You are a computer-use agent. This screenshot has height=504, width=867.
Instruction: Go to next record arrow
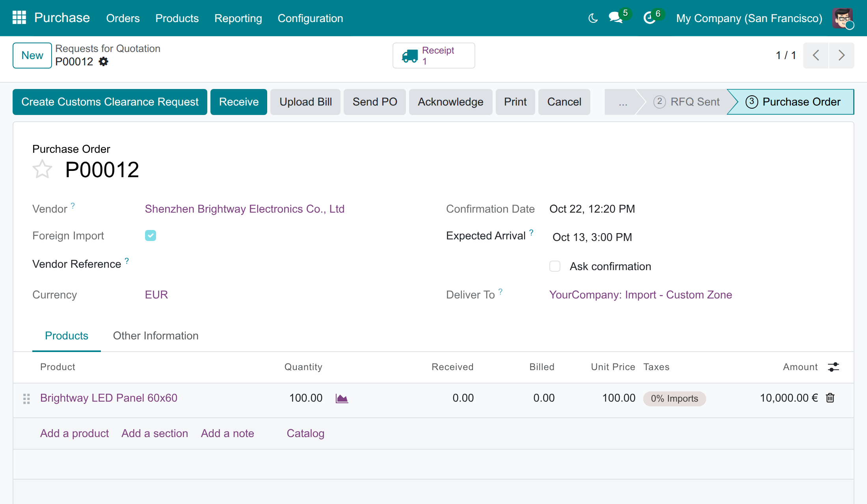click(841, 56)
